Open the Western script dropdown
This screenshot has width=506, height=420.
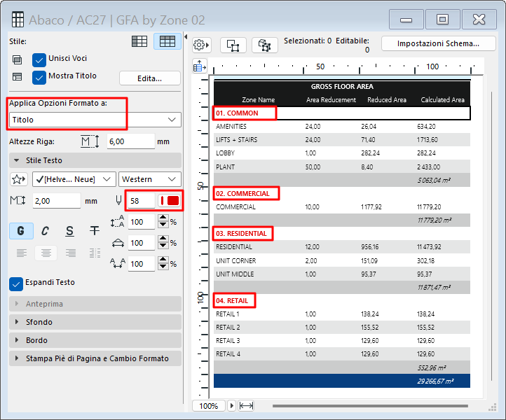click(150, 179)
